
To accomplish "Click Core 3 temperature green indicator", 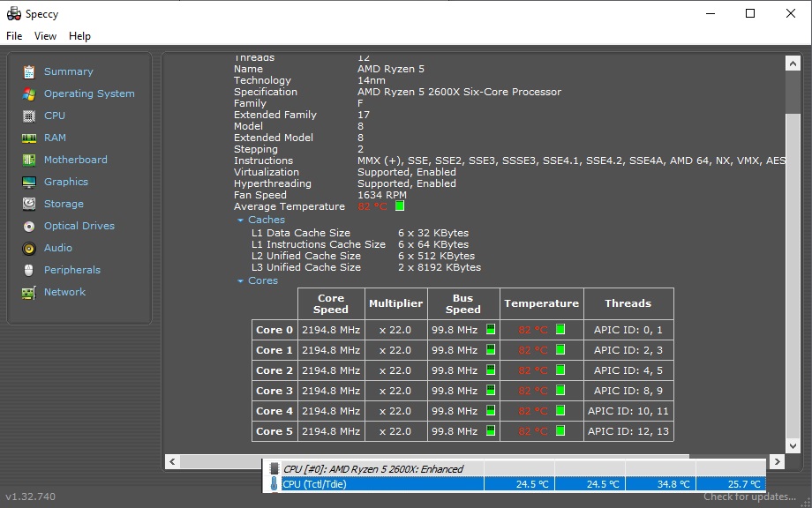I will tap(560, 390).
